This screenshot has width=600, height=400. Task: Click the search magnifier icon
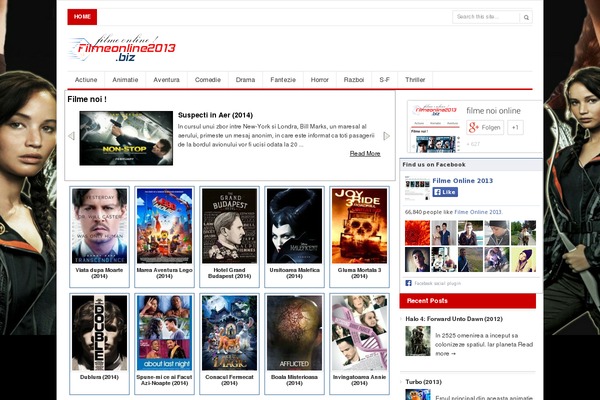[526, 17]
